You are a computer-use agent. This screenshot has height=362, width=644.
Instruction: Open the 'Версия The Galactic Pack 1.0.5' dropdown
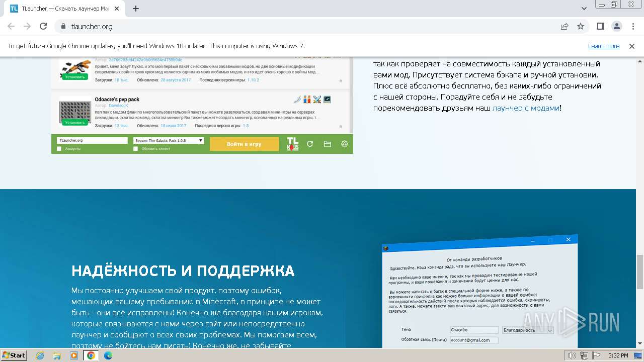169,141
